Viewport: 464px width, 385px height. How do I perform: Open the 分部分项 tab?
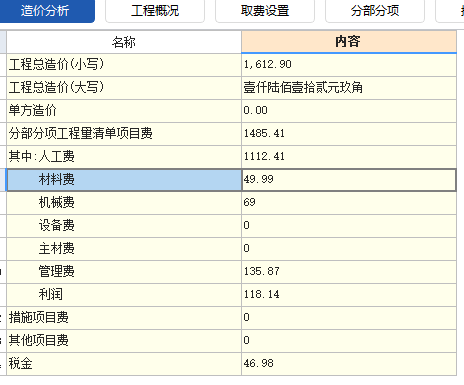tap(375, 11)
